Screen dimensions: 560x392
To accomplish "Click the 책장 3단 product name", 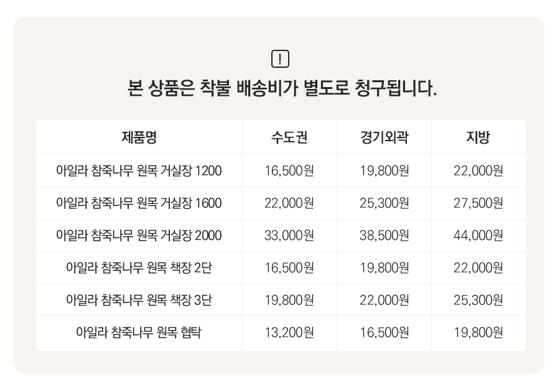I will click(139, 301).
